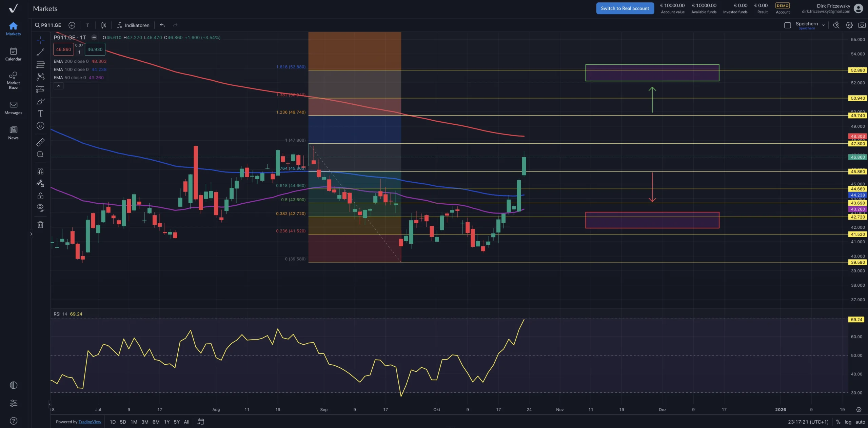Open chart settings gear icon
This screenshot has width=868, height=428.
click(x=849, y=25)
